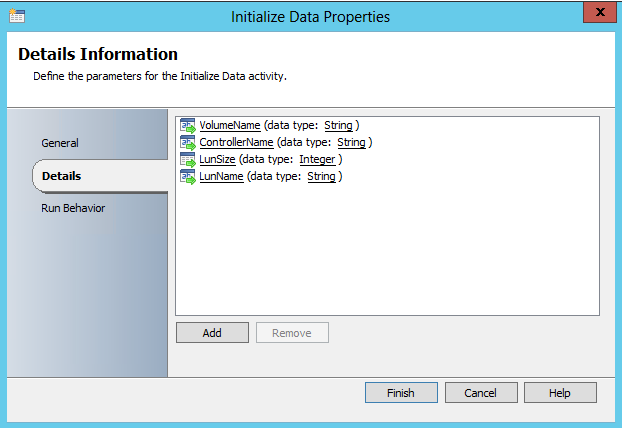Open Help for this dialog

click(x=560, y=393)
